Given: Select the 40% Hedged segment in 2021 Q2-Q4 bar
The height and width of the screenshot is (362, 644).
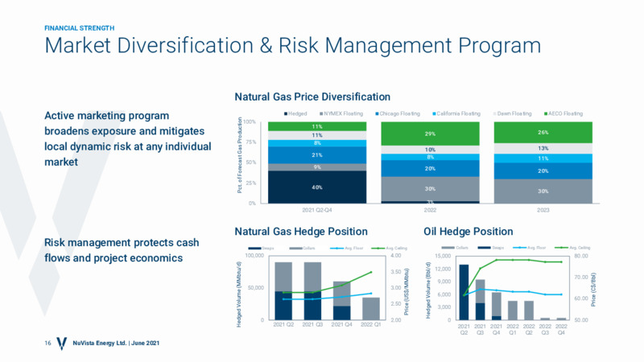Looking at the screenshot, I should click(x=317, y=187).
